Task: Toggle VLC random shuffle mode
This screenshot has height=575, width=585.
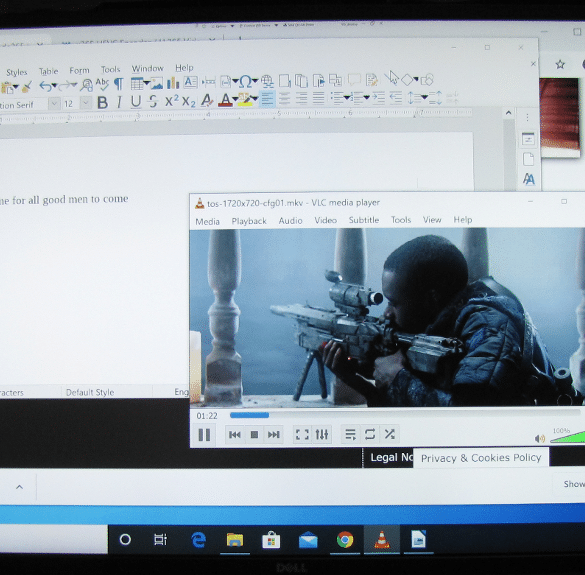Action: [390, 434]
